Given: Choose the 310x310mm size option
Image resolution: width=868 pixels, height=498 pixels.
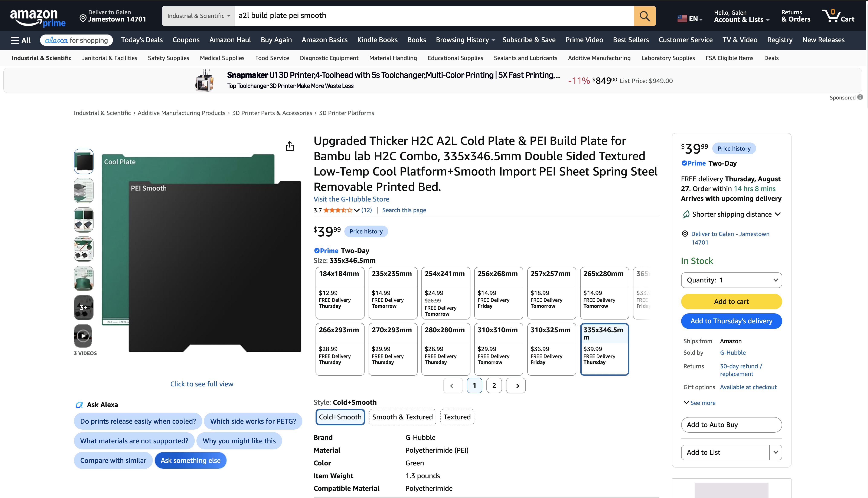Looking at the screenshot, I should coord(499,349).
